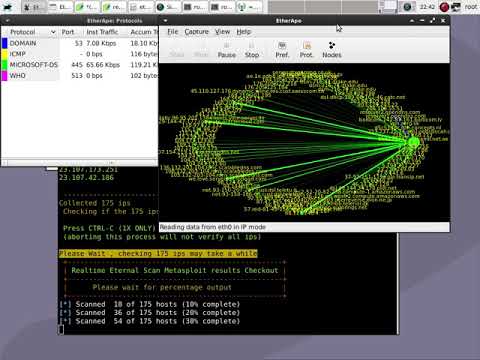This screenshot has height=360, width=480.
Task: Click the root user label
Action: coord(471,7)
